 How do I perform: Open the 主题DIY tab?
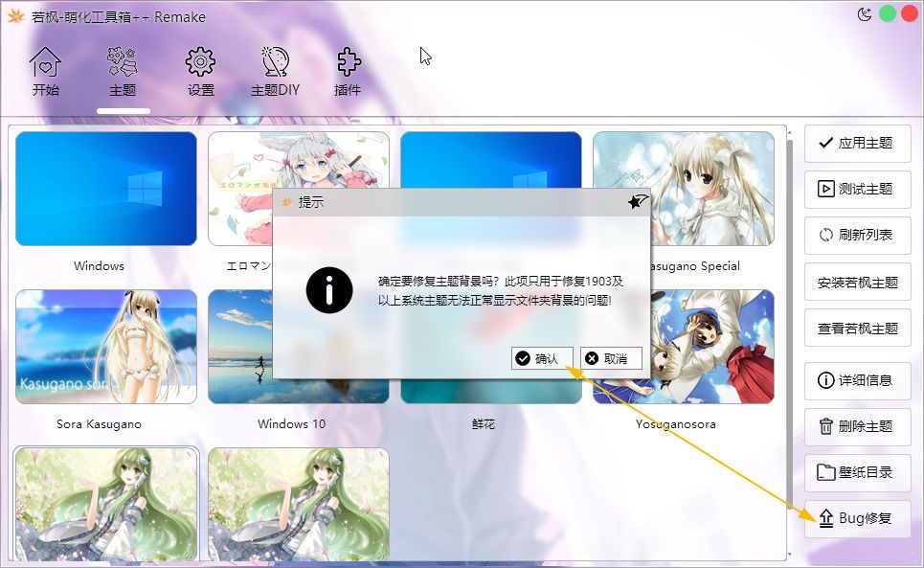pyautogui.click(x=275, y=72)
